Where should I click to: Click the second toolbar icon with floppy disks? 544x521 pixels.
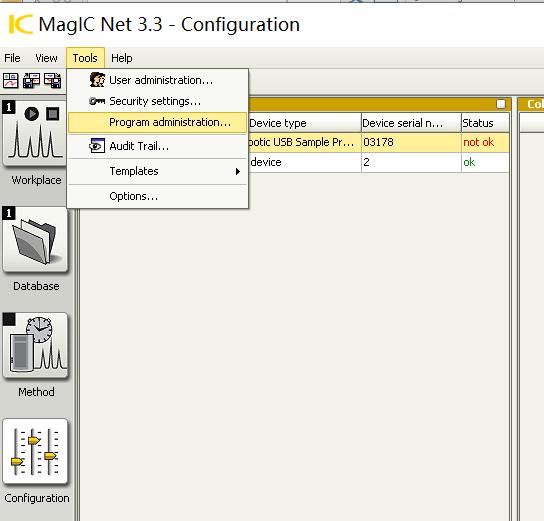pos(31,80)
